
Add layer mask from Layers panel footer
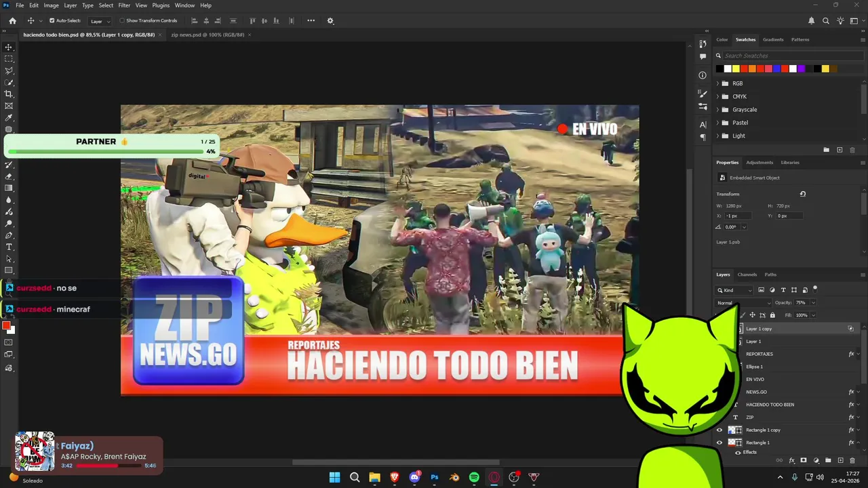point(804,460)
